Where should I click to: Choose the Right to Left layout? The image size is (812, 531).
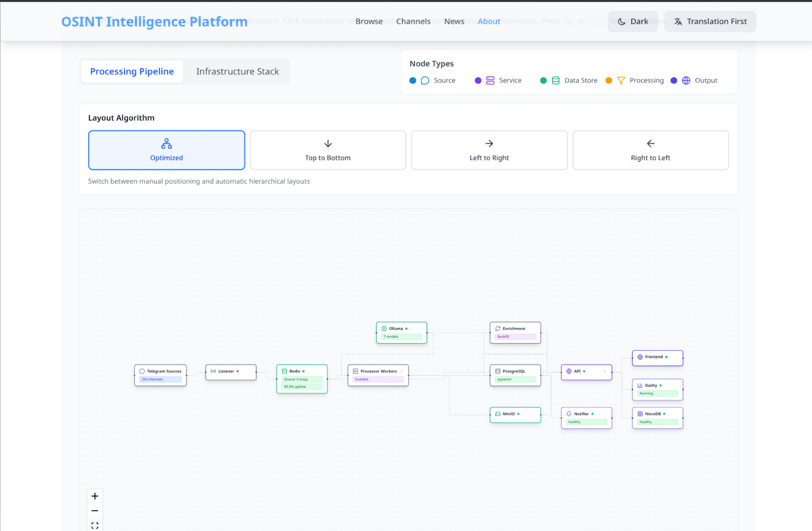click(x=650, y=150)
